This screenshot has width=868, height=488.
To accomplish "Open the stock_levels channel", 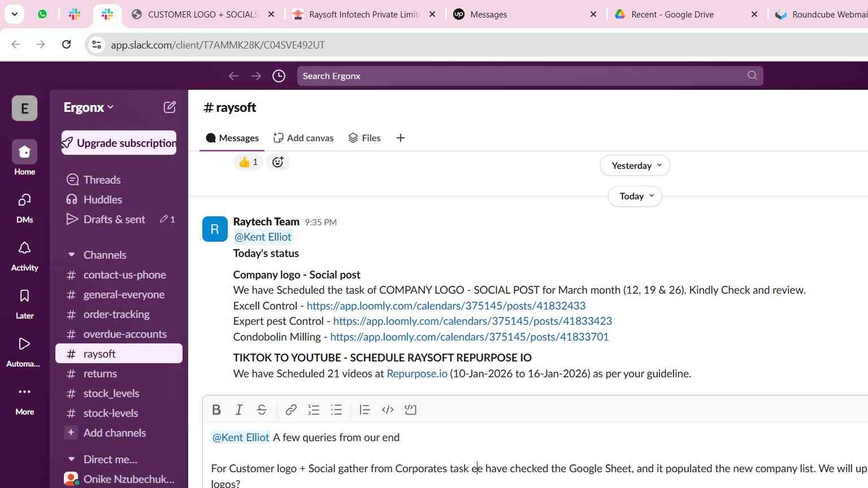I will (119, 394).
